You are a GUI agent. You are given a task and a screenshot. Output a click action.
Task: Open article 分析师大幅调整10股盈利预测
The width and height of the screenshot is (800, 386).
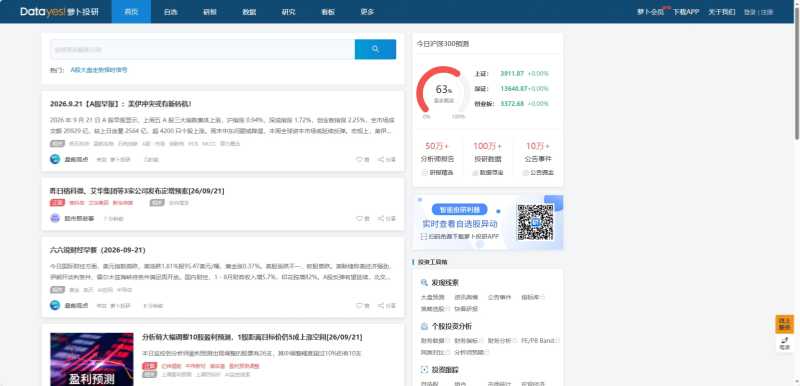(x=252, y=338)
